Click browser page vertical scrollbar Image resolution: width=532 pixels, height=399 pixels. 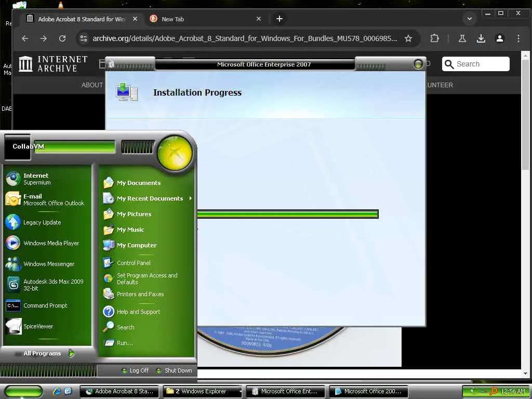pos(525,115)
